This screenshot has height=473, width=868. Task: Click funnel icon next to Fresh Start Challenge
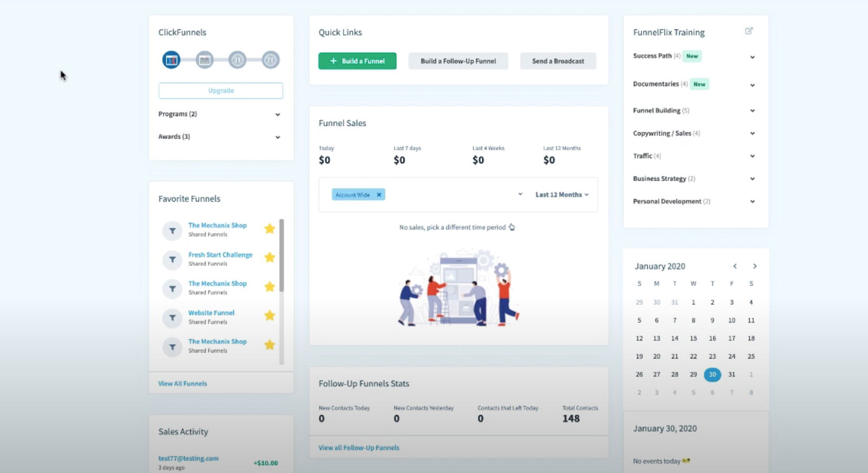172,260
